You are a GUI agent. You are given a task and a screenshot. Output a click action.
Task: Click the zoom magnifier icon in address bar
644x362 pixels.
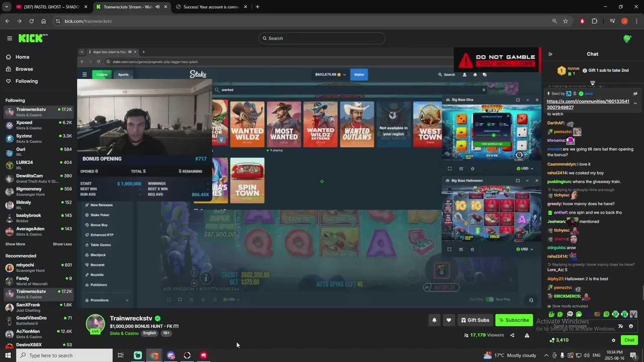554,21
